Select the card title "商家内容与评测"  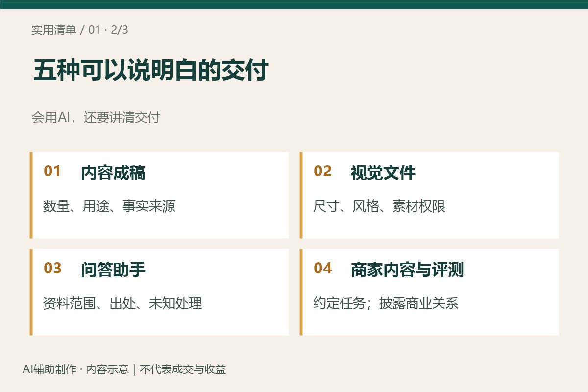point(407,270)
